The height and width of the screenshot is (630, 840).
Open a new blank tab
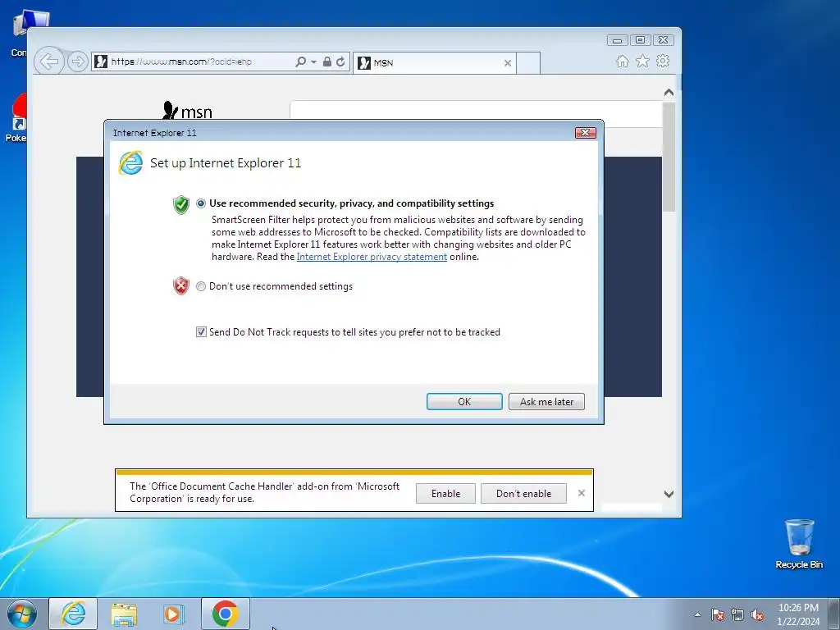pyautogui.click(x=528, y=63)
